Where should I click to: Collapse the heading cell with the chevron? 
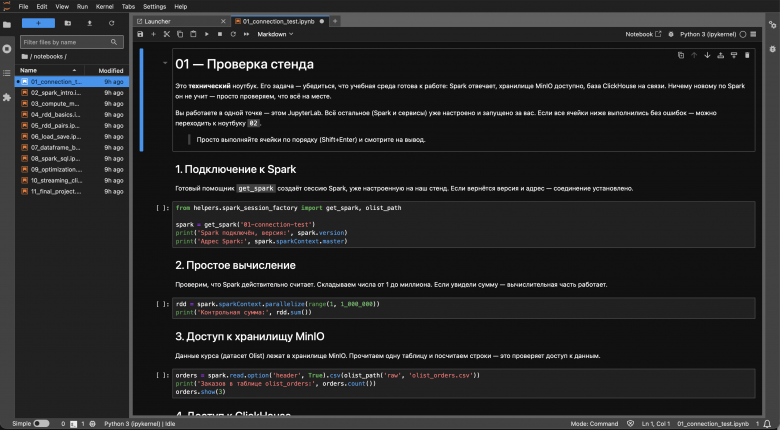coord(165,63)
